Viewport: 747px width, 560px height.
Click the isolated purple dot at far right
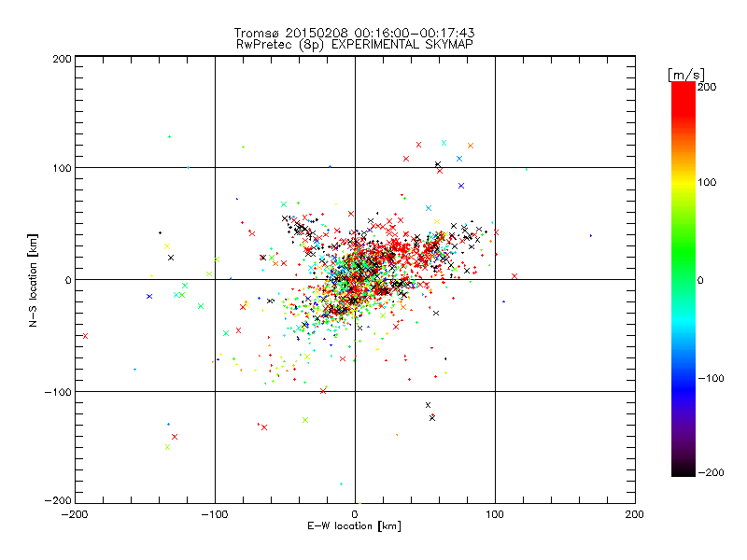pos(591,236)
